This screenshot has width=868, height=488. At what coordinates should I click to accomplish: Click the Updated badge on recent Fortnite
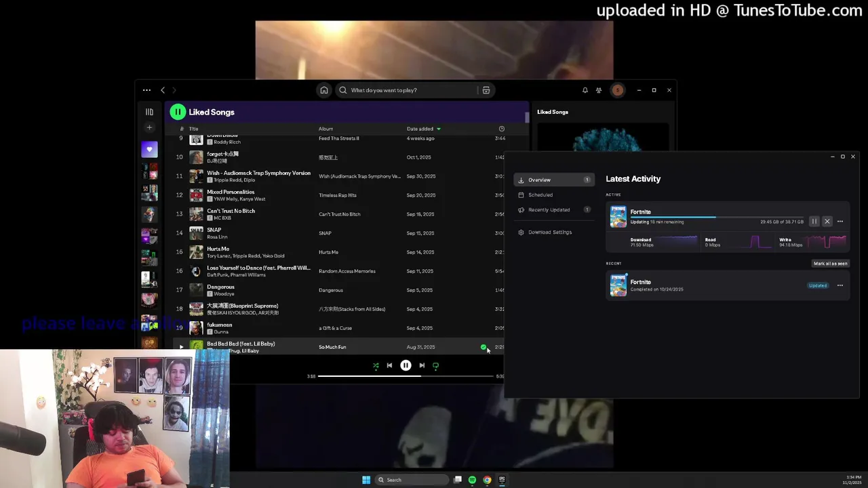pyautogui.click(x=818, y=285)
